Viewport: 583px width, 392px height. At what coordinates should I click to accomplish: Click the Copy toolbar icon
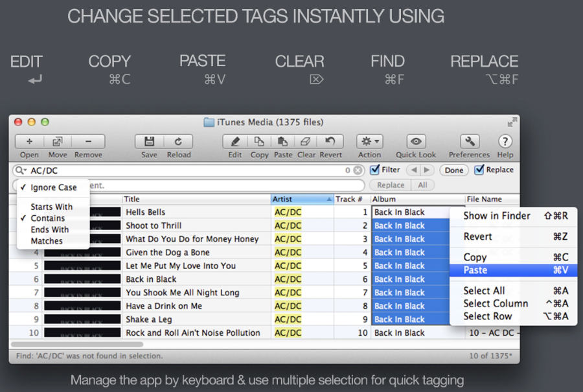pos(259,141)
